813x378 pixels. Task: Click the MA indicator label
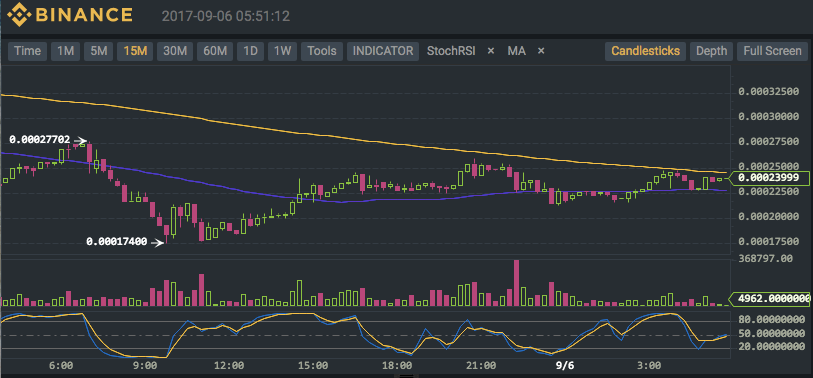click(x=516, y=51)
